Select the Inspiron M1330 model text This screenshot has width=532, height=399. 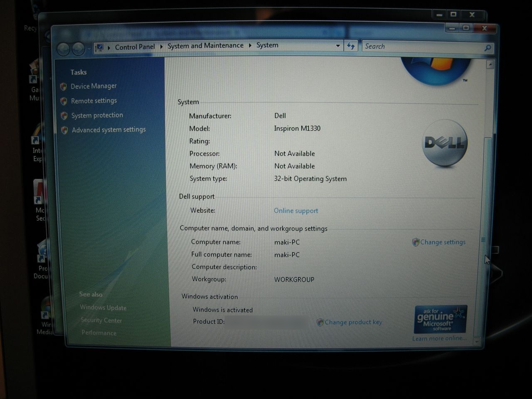(x=297, y=128)
